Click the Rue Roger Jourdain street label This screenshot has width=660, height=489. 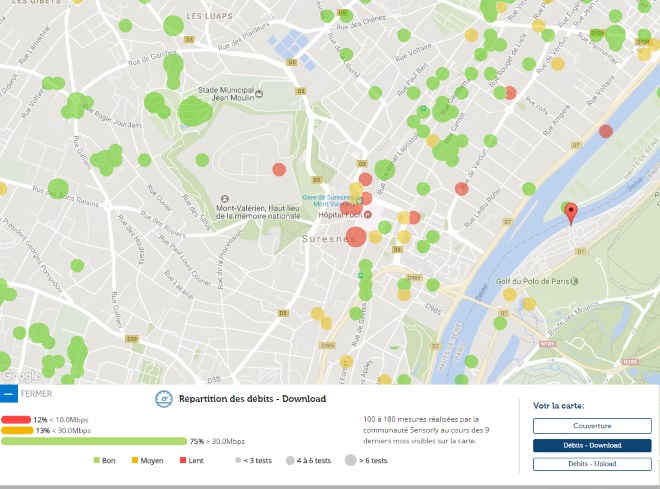(x=112, y=115)
